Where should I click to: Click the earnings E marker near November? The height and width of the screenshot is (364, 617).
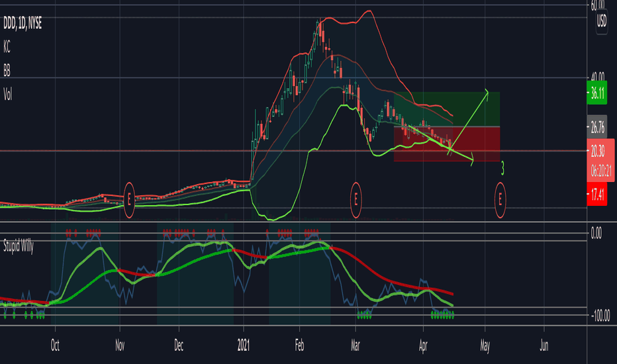click(129, 200)
